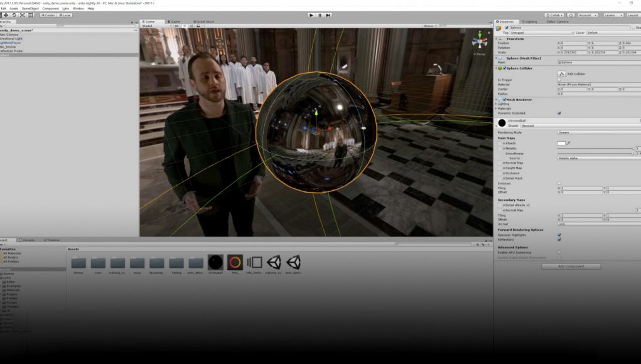This screenshot has width=641, height=364.
Task: Select the Rect transform tool
Action: [30, 14]
